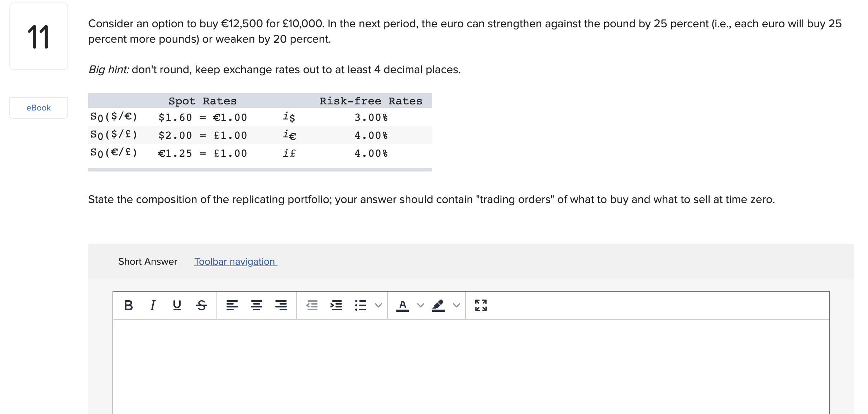Image resolution: width=868 pixels, height=414 pixels.
Task: Toggle bold formatting
Action: pyautogui.click(x=129, y=305)
